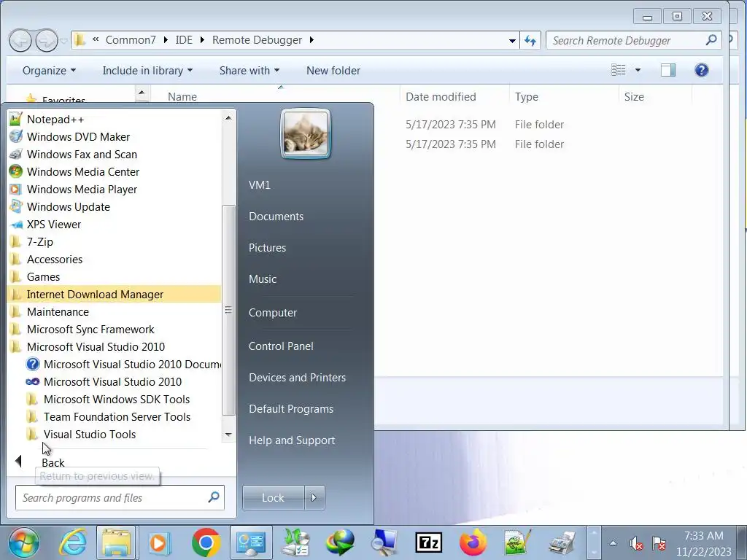This screenshot has height=560, width=747.
Task: Open Notepad++ from the Start menu list
Action: click(55, 120)
